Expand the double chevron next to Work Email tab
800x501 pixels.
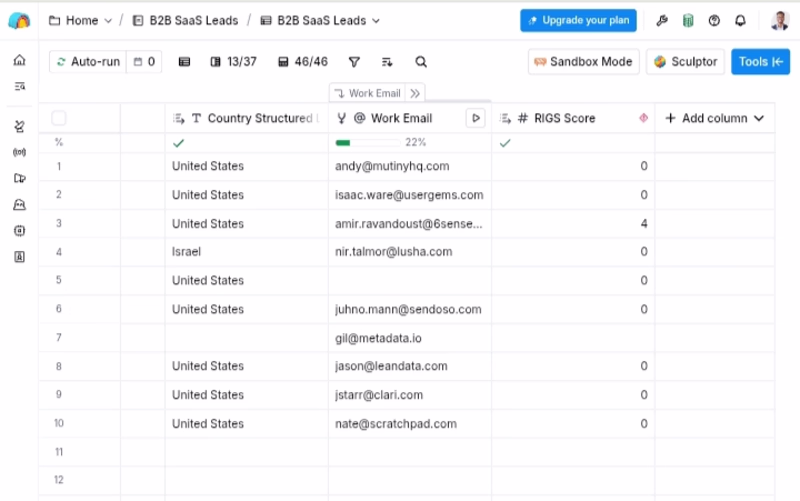415,93
